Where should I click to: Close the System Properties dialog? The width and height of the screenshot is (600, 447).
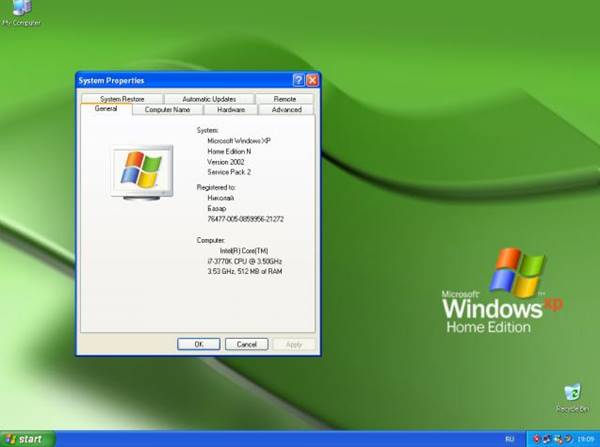(312, 80)
